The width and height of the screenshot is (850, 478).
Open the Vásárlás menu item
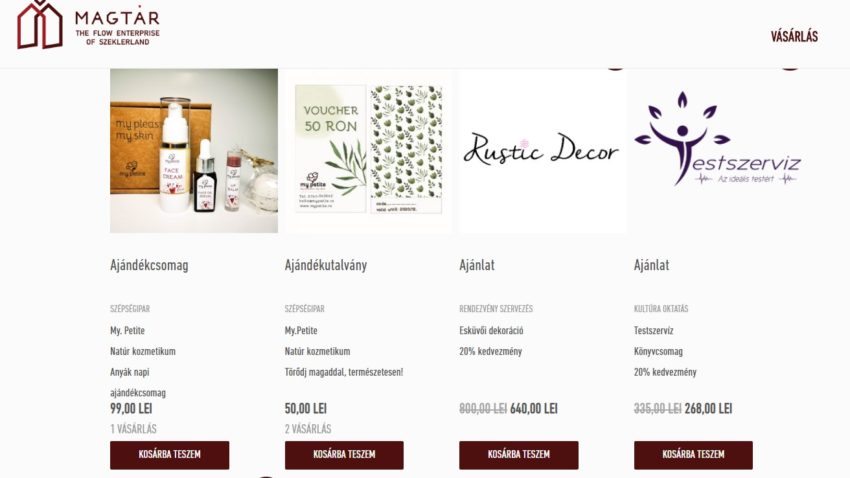point(794,36)
